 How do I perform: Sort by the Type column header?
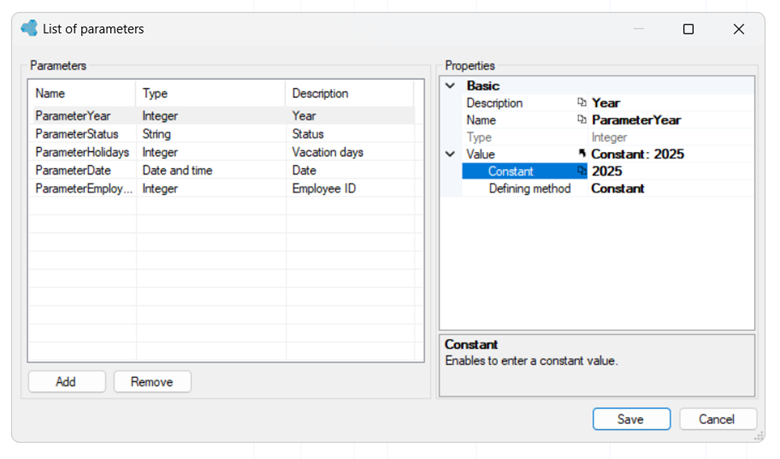pos(210,93)
